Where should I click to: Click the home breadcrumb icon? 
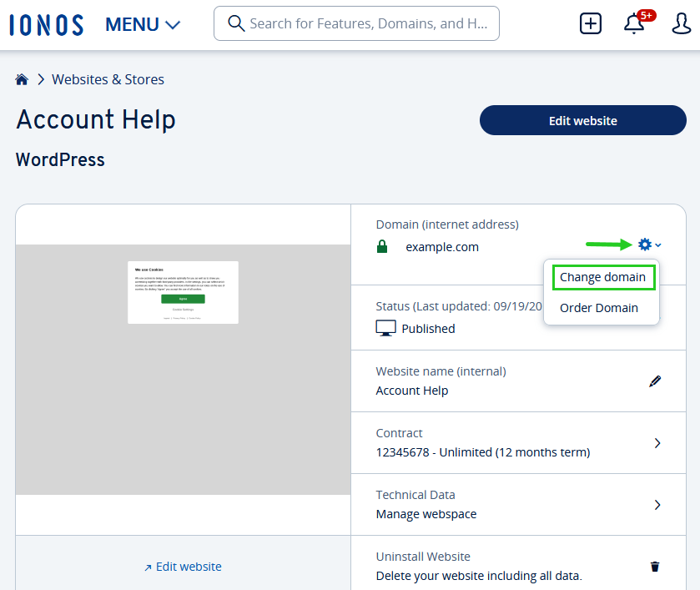22,79
